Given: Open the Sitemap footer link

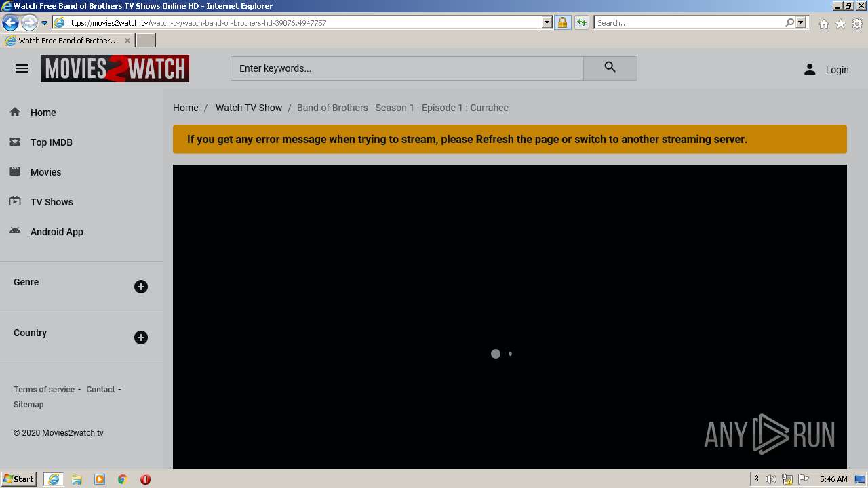Looking at the screenshot, I should pos(28,404).
